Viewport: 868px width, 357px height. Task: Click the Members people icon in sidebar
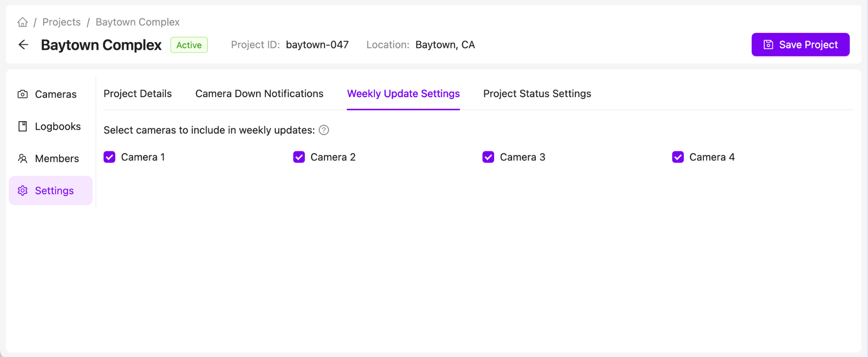23,158
